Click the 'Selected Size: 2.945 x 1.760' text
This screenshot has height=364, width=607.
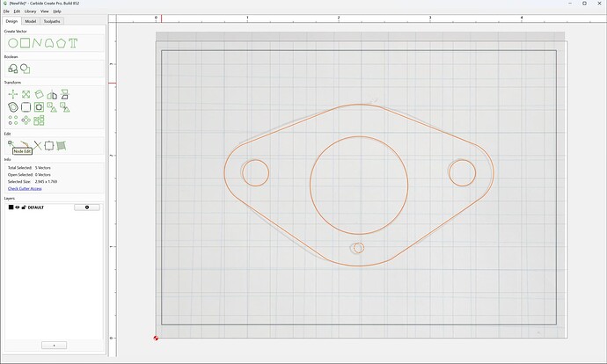tap(33, 181)
